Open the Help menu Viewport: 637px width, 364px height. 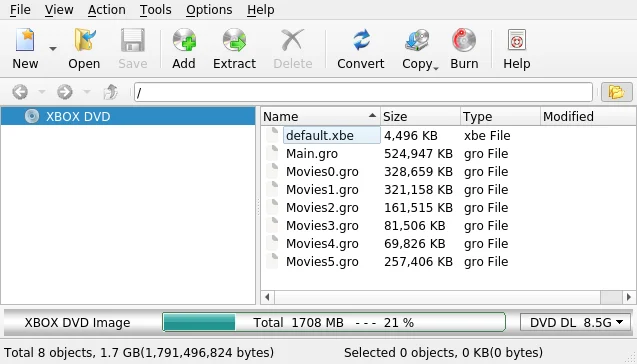click(260, 10)
